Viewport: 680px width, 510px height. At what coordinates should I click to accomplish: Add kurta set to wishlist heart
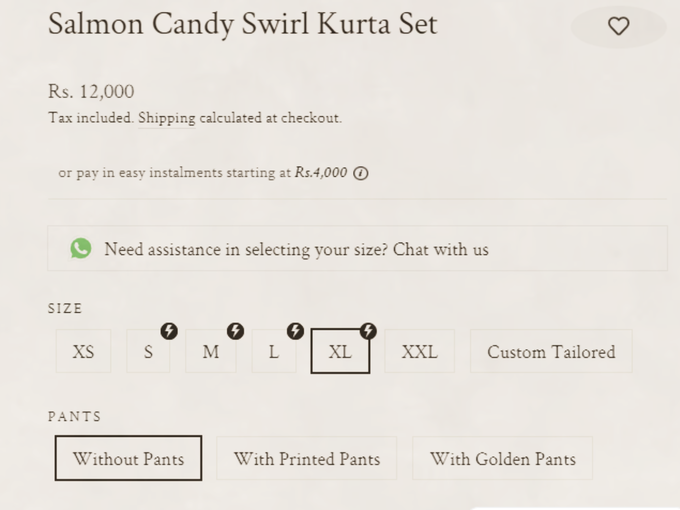coord(618,26)
